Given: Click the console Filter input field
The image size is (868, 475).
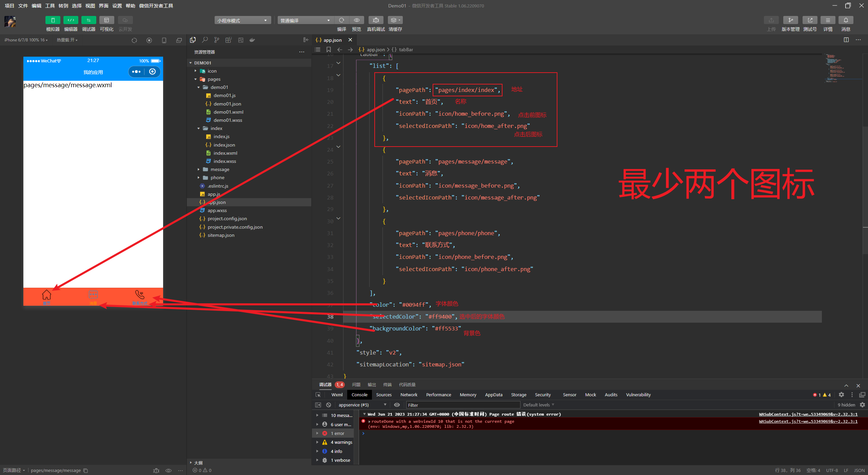Looking at the screenshot, I should tap(463, 405).
